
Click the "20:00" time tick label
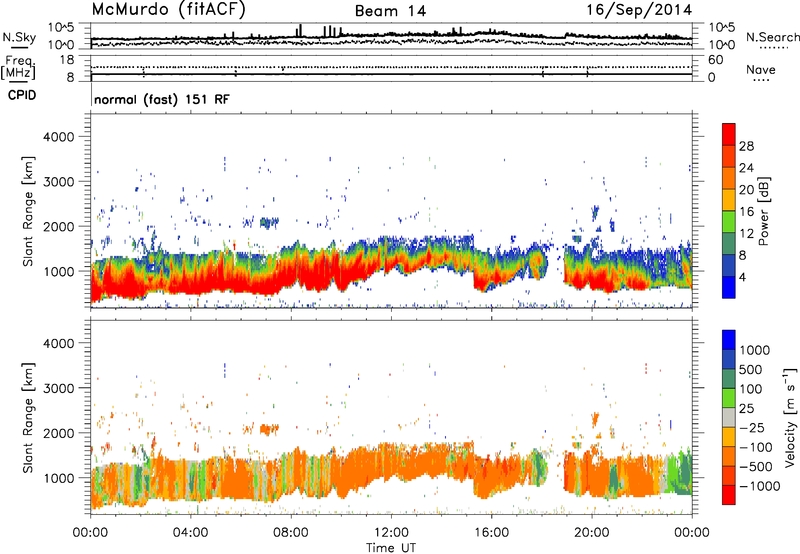(591, 533)
